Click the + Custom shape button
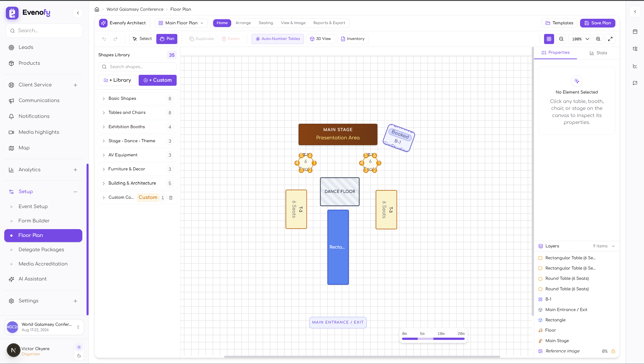Viewport: 644px width, 364px height. (157, 80)
